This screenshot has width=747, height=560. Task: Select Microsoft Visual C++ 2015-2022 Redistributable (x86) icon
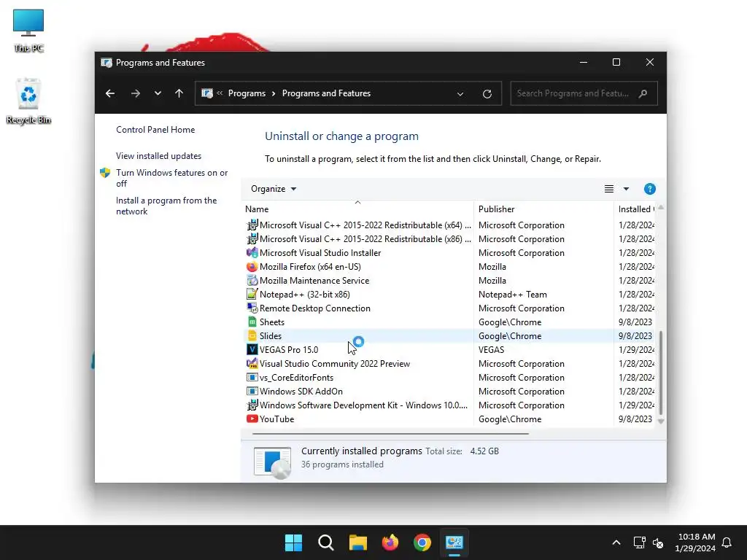click(252, 238)
